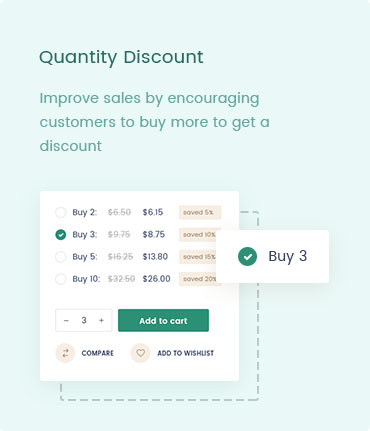This screenshot has width=370, height=431.
Task: Click the $26.00 discounted price
Action: click(156, 279)
